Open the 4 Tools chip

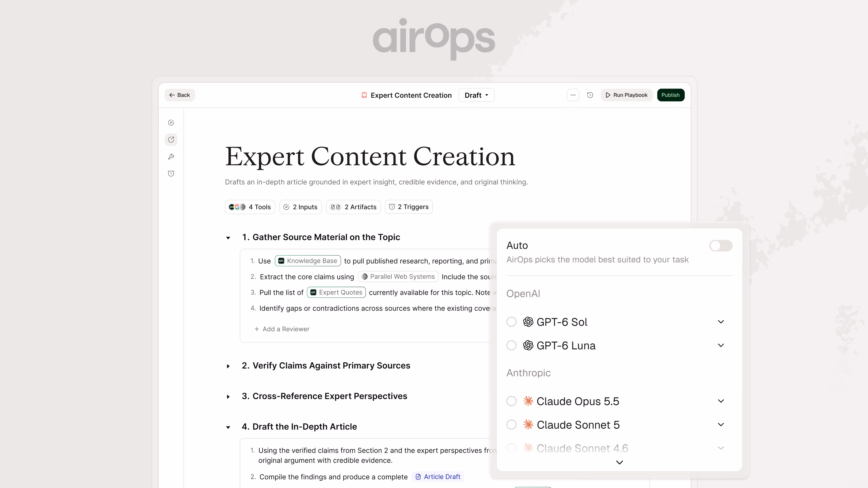point(250,207)
